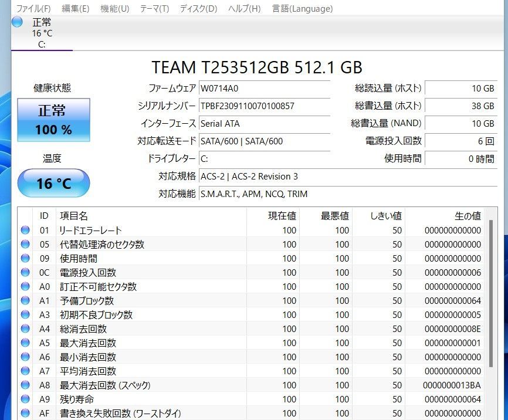
Task: Click the SMART table vertical scrollbar
Action: (490, 293)
